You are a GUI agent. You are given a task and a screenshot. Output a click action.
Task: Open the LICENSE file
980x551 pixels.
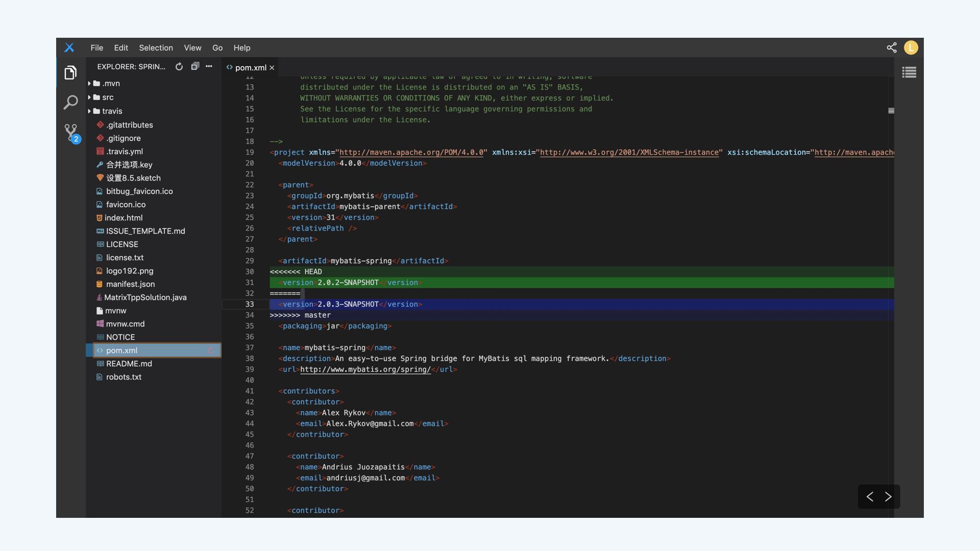click(x=122, y=244)
